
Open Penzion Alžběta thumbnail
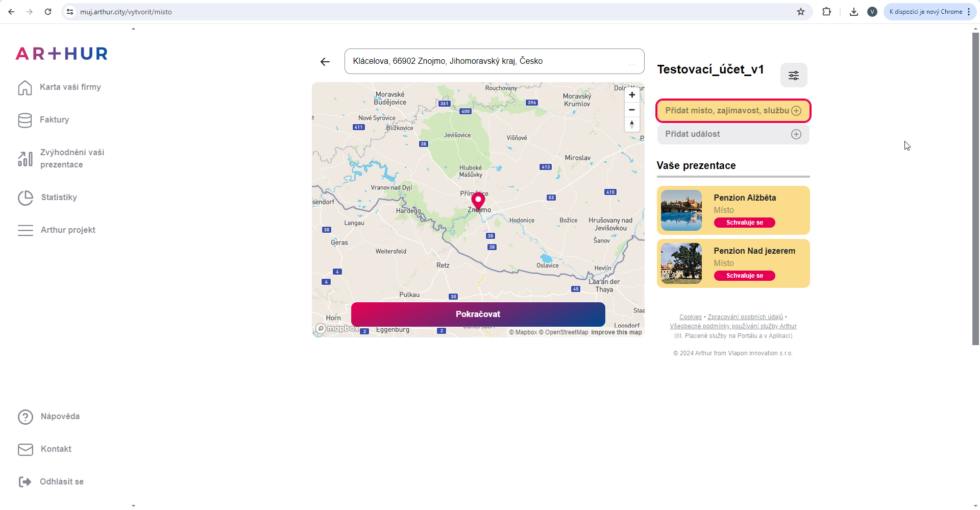tap(681, 210)
